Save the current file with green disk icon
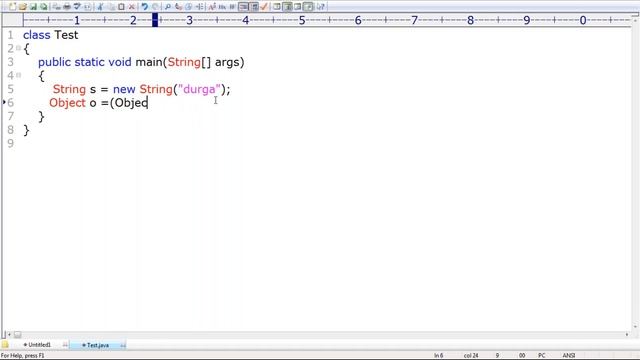This screenshot has width=640, height=360. [x=33, y=7]
